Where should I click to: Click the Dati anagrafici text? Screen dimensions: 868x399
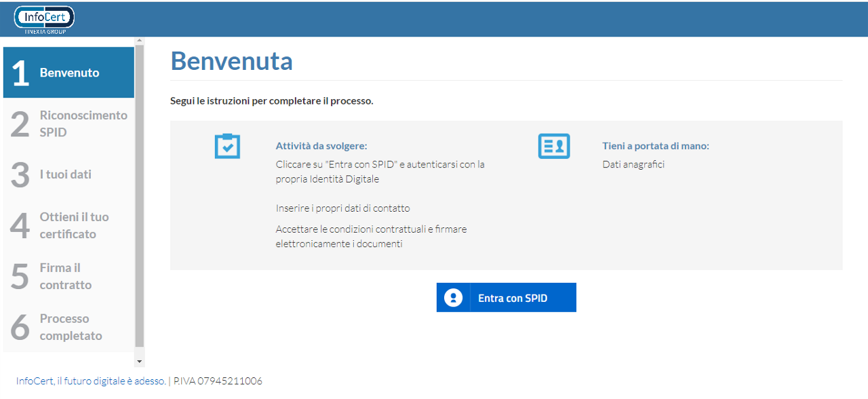[x=633, y=164]
